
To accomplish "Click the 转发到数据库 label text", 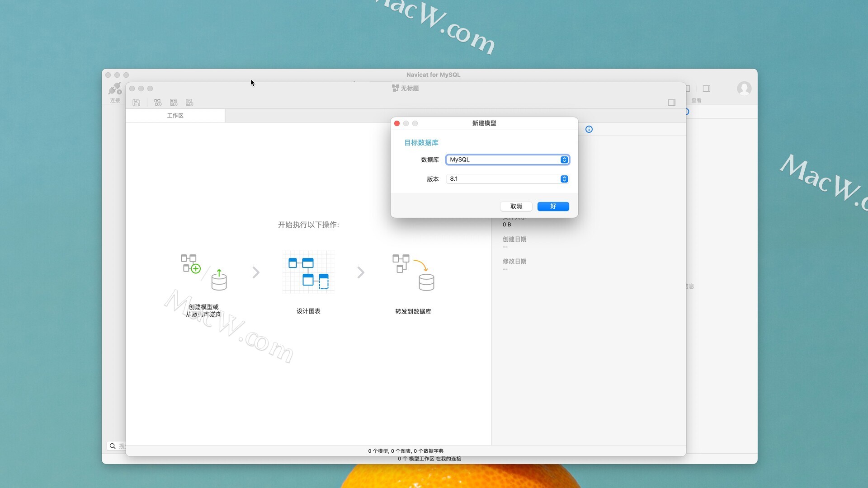I will [413, 311].
